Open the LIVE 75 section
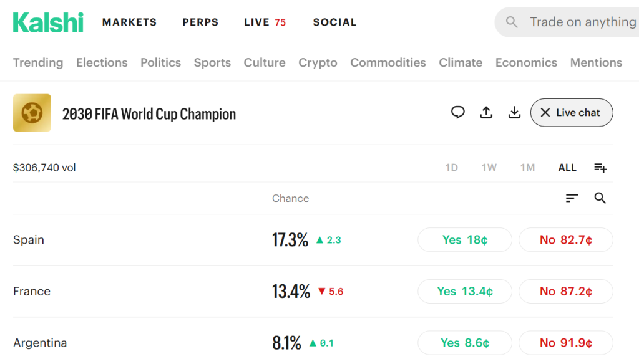Image resolution: width=639 pixels, height=364 pixels. tap(265, 22)
